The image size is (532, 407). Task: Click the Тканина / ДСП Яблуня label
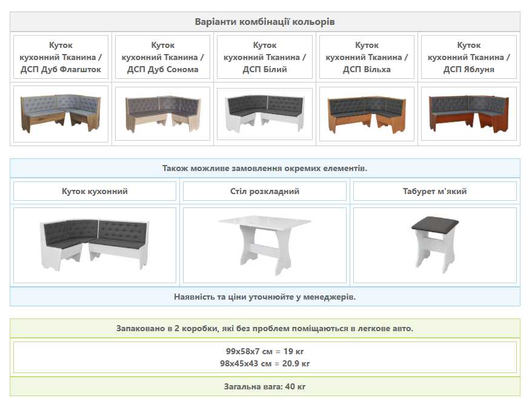coord(468,57)
